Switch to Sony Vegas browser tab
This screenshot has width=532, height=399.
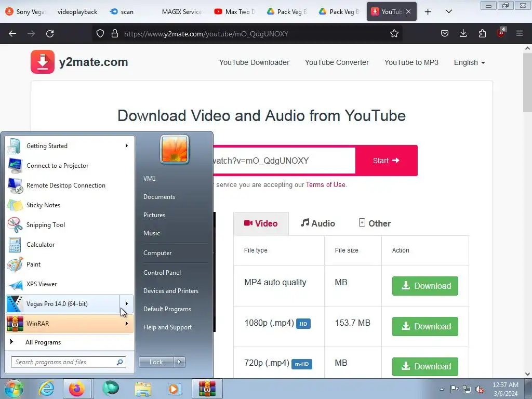[26, 12]
